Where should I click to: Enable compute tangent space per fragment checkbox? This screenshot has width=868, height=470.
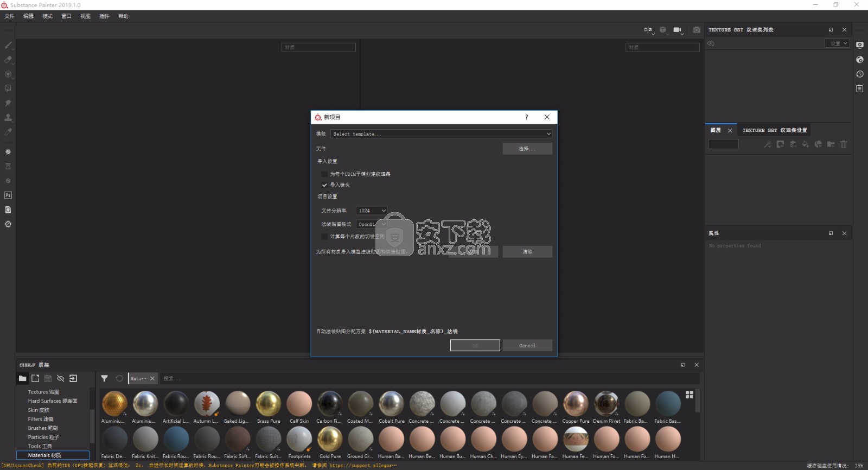pos(324,237)
